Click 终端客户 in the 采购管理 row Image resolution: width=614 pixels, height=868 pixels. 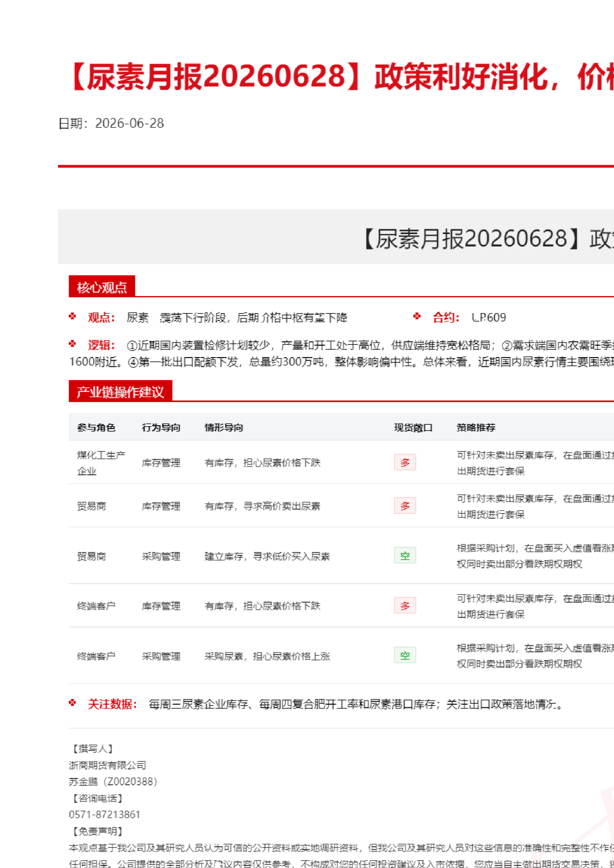click(96, 656)
